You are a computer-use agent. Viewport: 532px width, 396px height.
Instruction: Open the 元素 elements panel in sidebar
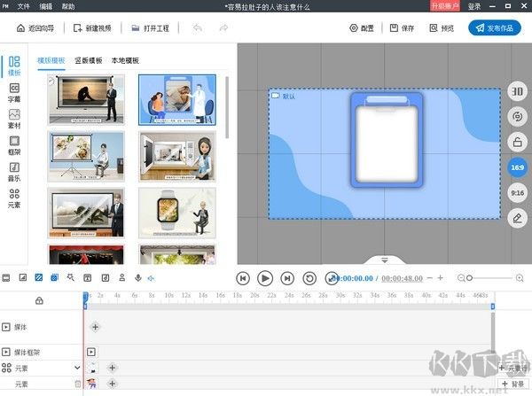14,198
